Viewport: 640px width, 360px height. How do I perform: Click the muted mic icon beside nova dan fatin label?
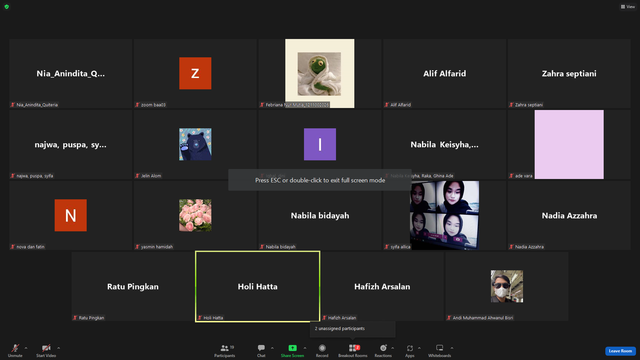pyautogui.click(x=13, y=247)
